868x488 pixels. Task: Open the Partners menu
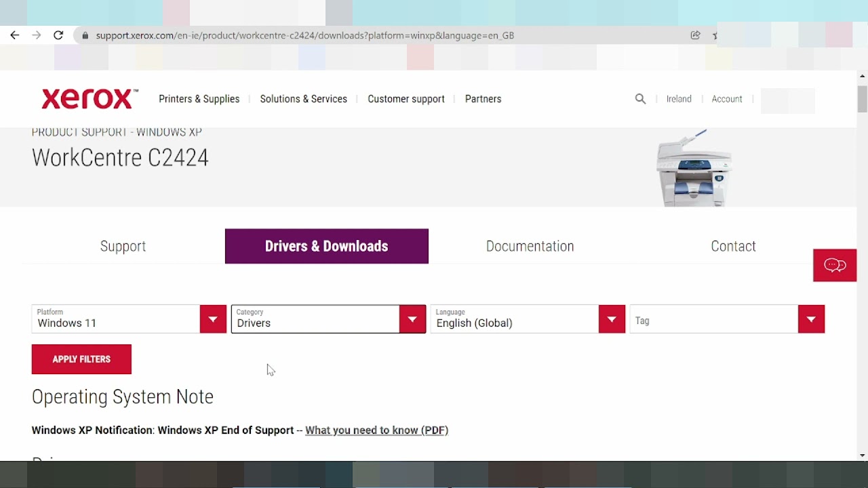click(483, 99)
